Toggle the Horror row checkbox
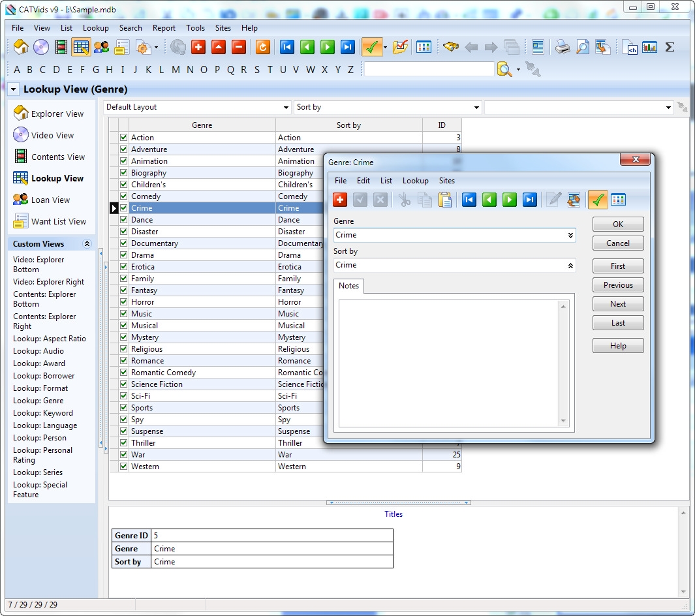Image resolution: width=695 pixels, height=616 pixels. tap(123, 302)
